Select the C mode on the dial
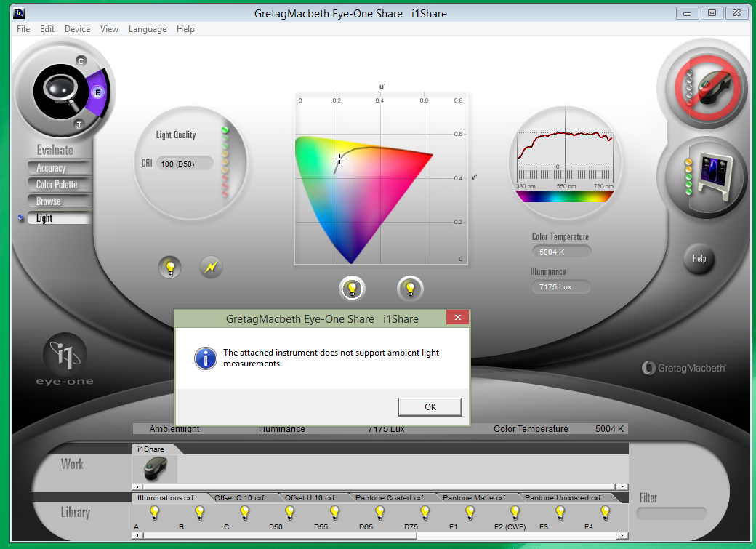The width and height of the screenshot is (756, 549). (81, 61)
